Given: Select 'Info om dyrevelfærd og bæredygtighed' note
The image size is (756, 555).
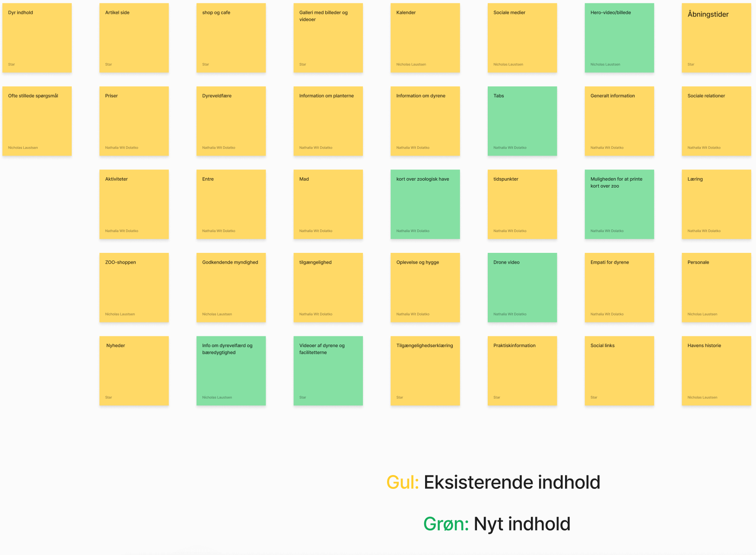Looking at the screenshot, I should (231, 371).
